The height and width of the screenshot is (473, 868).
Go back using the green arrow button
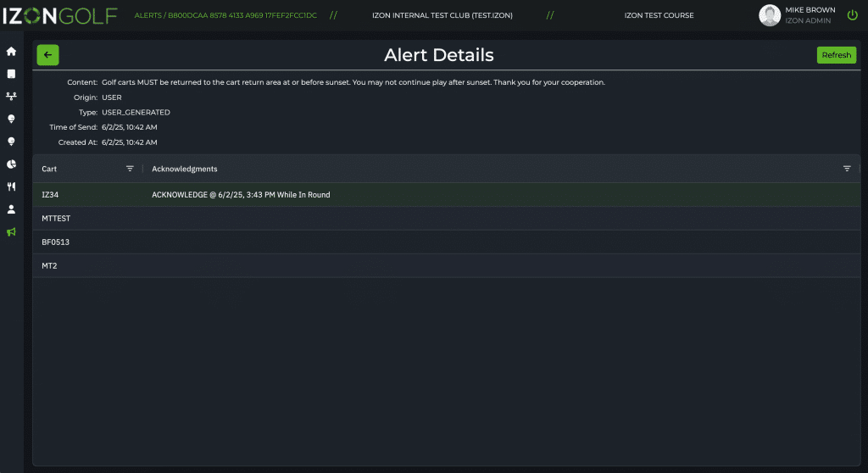(47, 55)
